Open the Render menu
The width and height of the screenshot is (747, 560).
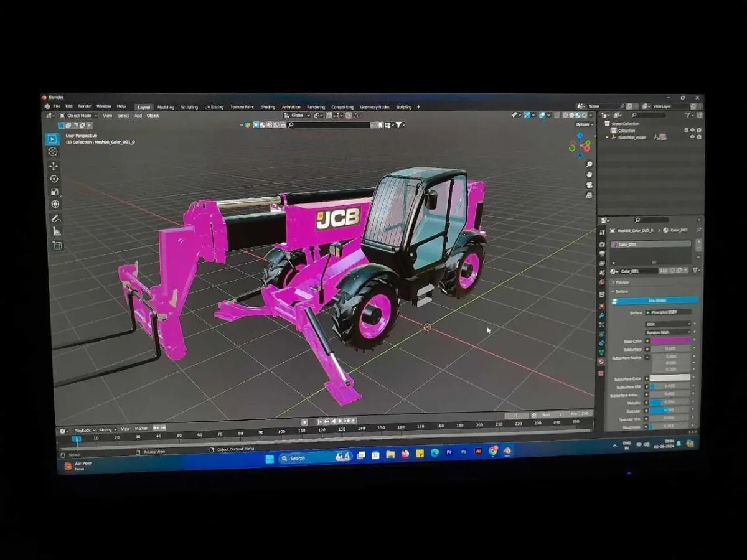coord(84,106)
